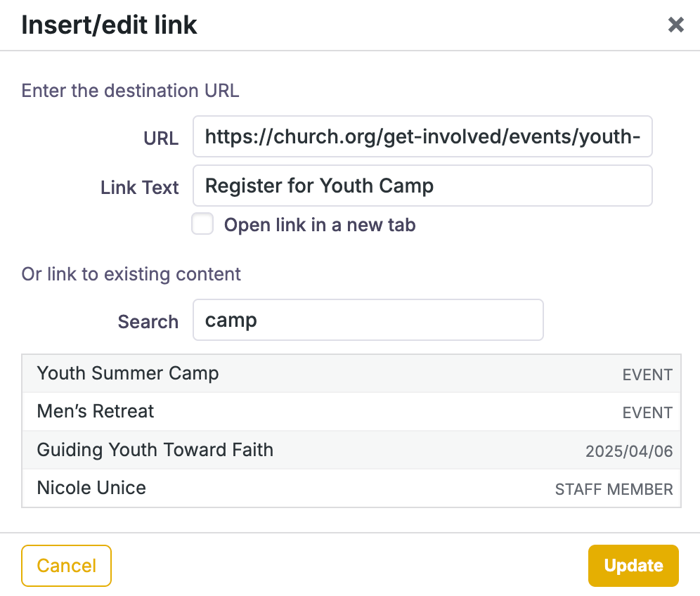Focus the Link Text input field
700x596 pixels.
pos(422,186)
